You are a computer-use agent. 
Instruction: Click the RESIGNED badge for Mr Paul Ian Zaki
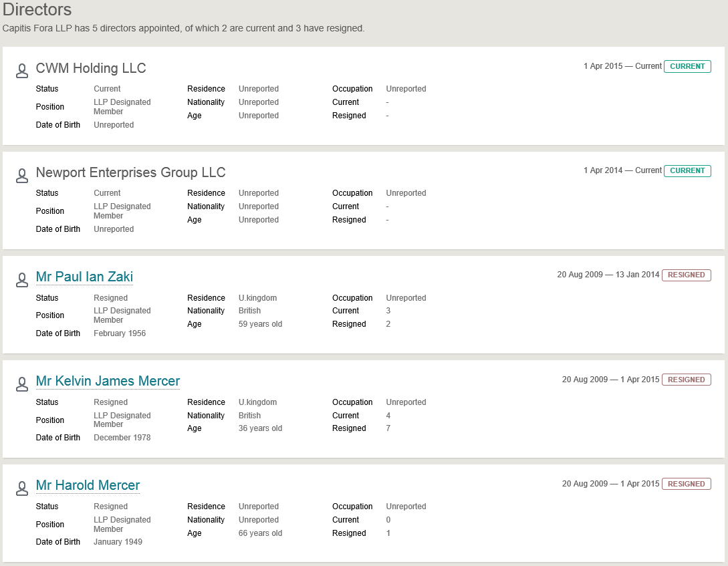click(686, 275)
